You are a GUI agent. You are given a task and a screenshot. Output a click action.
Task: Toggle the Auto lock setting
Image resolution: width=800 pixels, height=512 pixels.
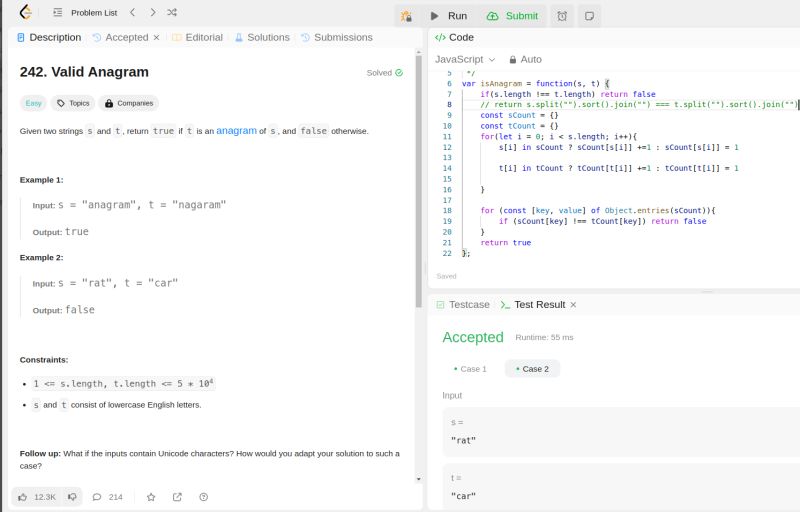[525, 59]
